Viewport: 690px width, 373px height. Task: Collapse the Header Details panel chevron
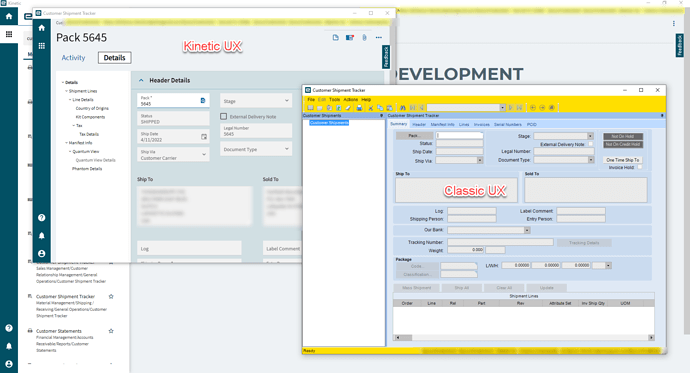click(x=141, y=80)
